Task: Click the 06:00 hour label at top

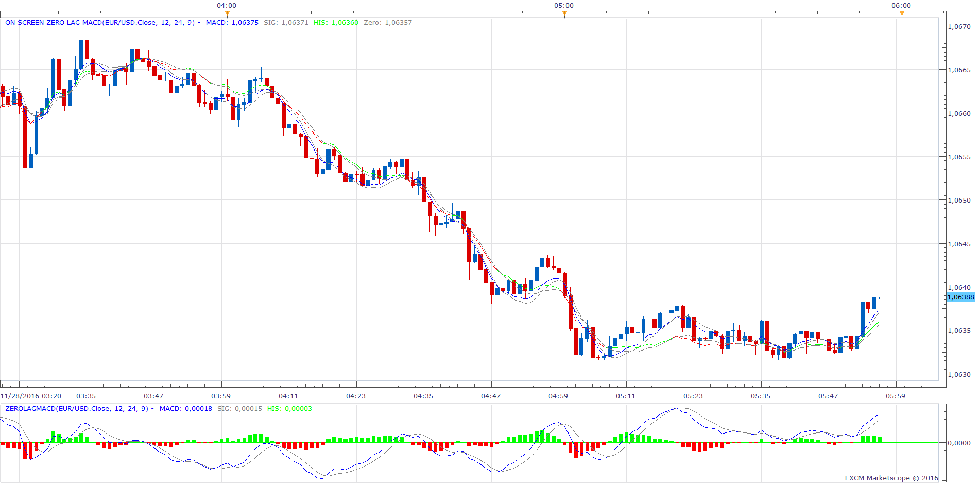Action: click(x=901, y=6)
